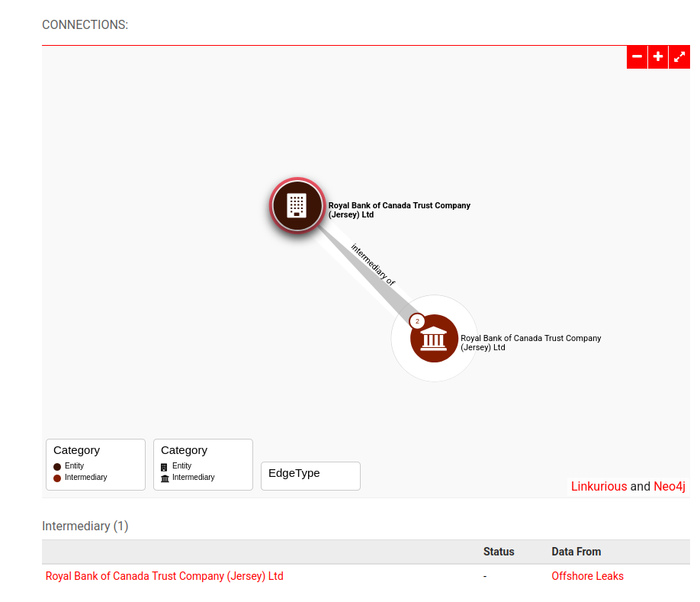Select the Intermediary node with bank icon
700x602 pixels.
tap(434, 338)
